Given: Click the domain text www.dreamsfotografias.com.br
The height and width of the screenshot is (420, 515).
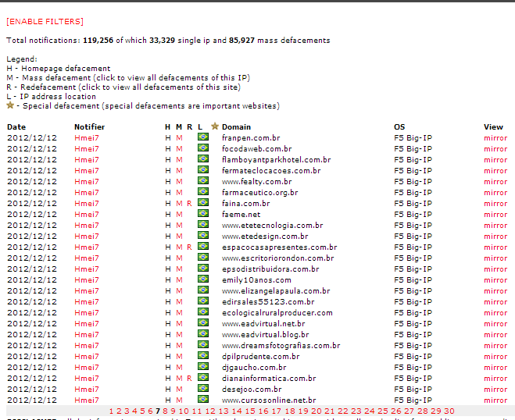Looking at the screenshot, I should pos(281,346).
